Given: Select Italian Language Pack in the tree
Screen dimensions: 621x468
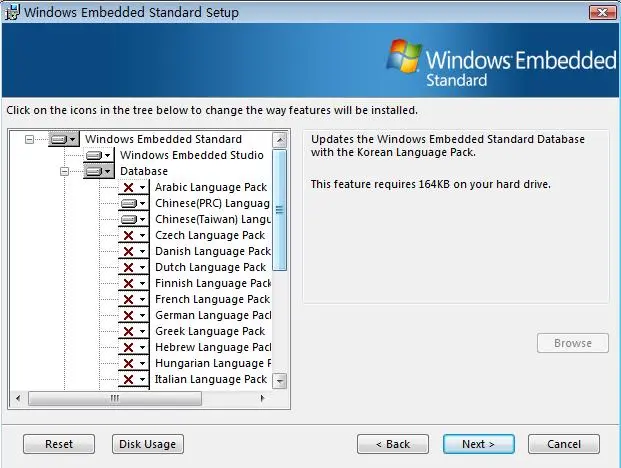Looking at the screenshot, I should coord(211,379).
